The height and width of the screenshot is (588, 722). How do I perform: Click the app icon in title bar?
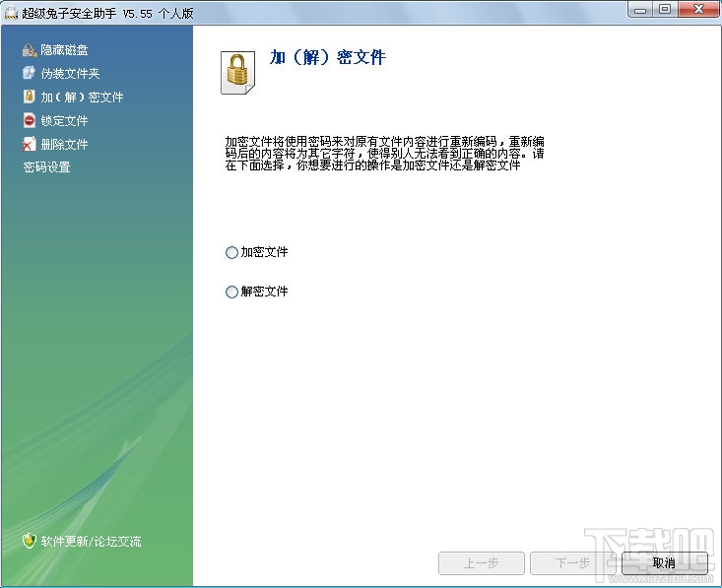pyautogui.click(x=11, y=13)
